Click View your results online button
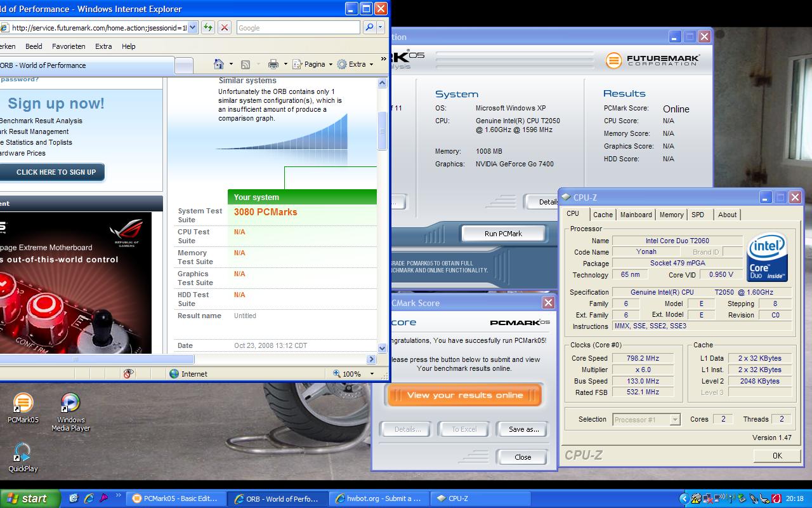Viewport: 812px width, 508px height. coord(464,395)
